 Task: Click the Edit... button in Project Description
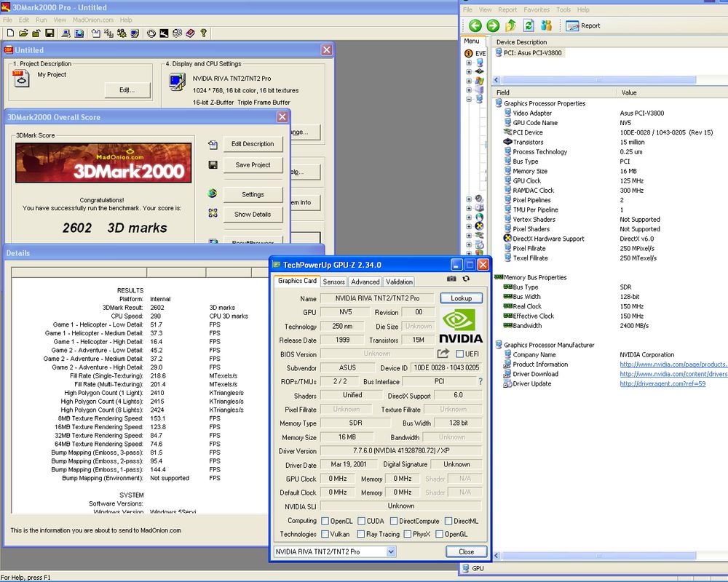[x=127, y=90]
